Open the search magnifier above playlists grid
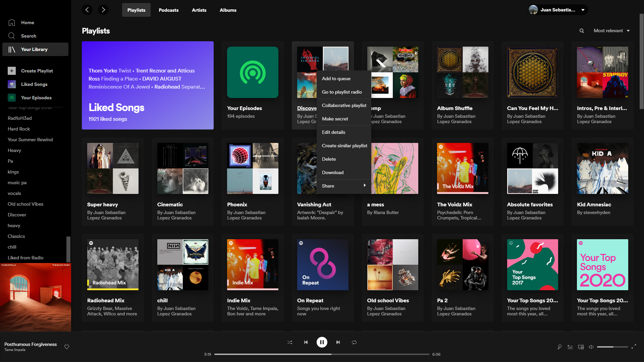The width and height of the screenshot is (644, 362). 582,31
